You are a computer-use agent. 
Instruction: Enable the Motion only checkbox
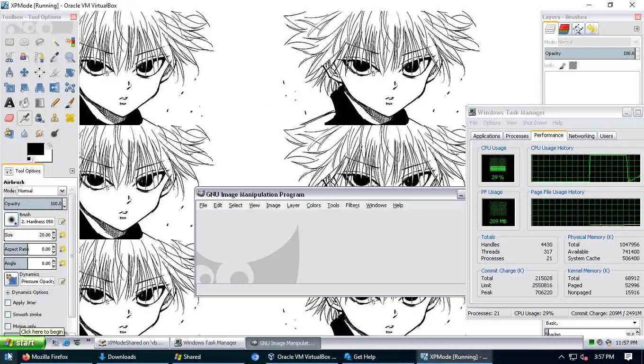coord(8,326)
